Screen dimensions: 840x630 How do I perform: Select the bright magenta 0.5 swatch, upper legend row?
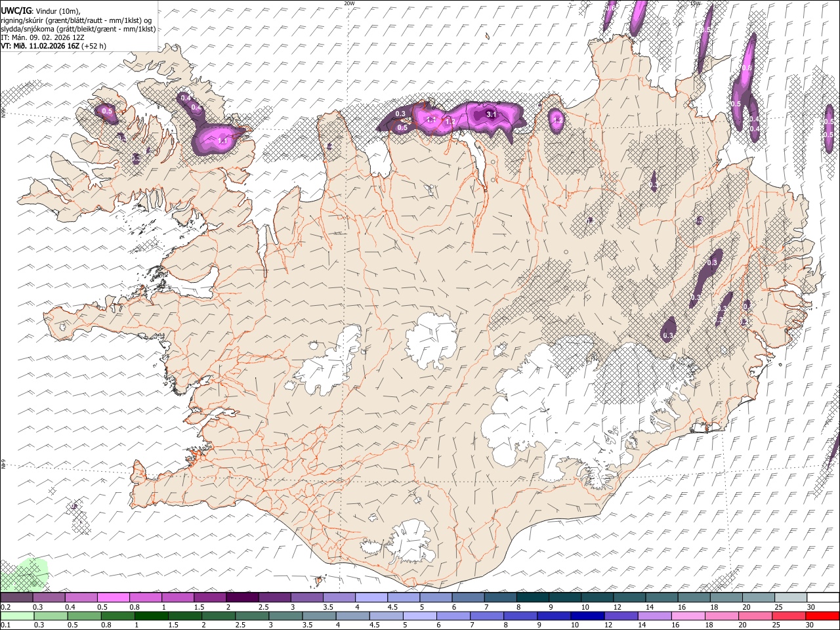[x=113, y=598]
